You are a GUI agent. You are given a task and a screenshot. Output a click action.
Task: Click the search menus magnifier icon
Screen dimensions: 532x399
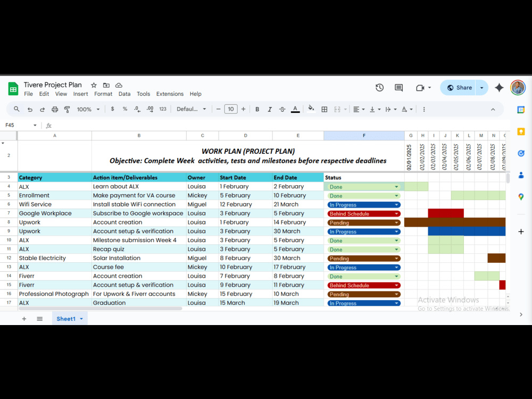pos(16,109)
